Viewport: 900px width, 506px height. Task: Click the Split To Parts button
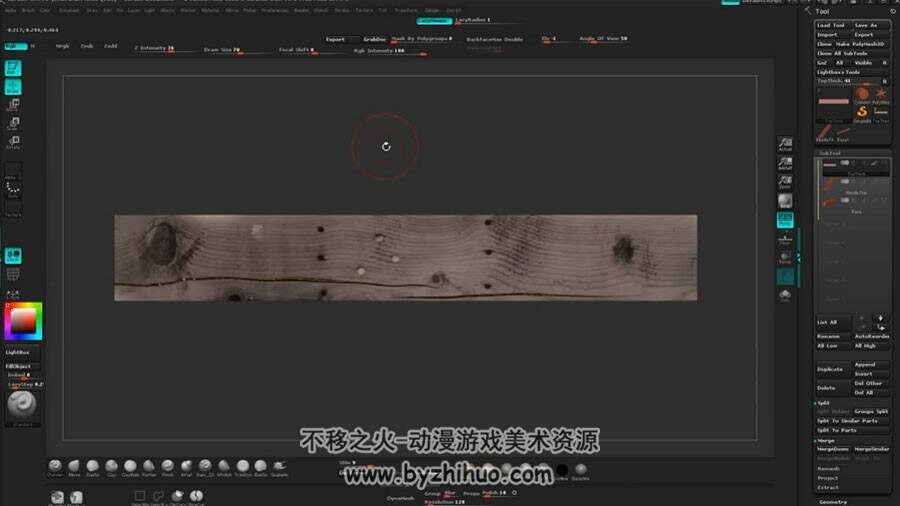(852, 430)
